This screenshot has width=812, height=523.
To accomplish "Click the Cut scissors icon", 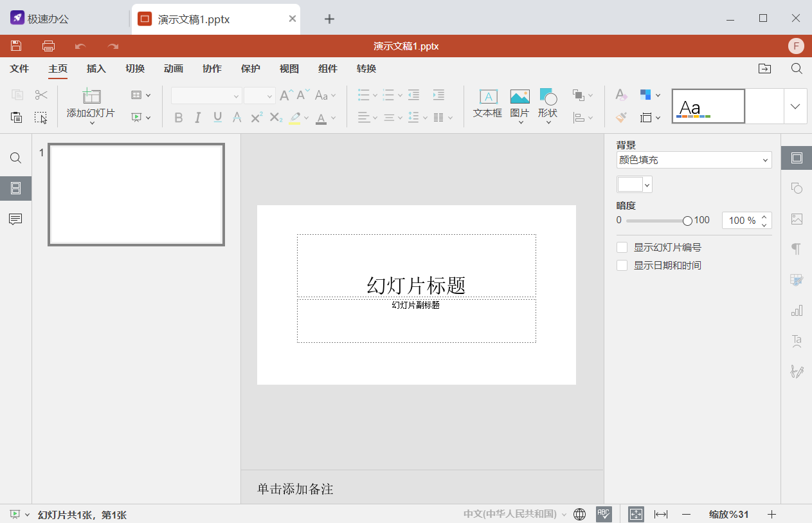I will 41,95.
